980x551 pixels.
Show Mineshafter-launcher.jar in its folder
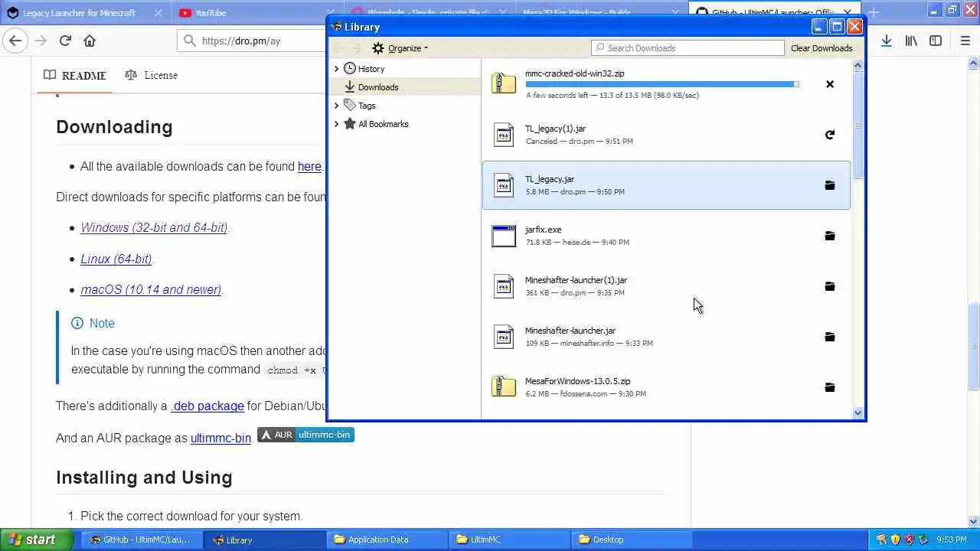(x=829, y=337)
